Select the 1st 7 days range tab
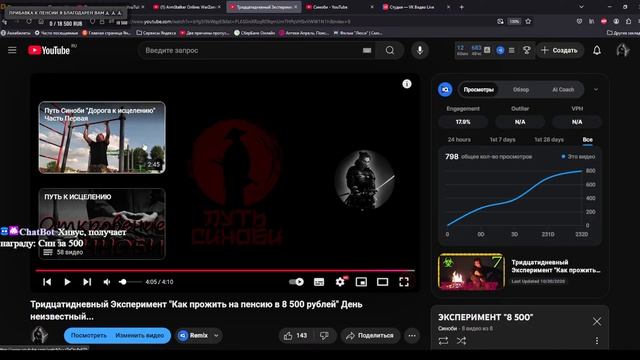Screen dimensions: 640x360 (502, 140)
